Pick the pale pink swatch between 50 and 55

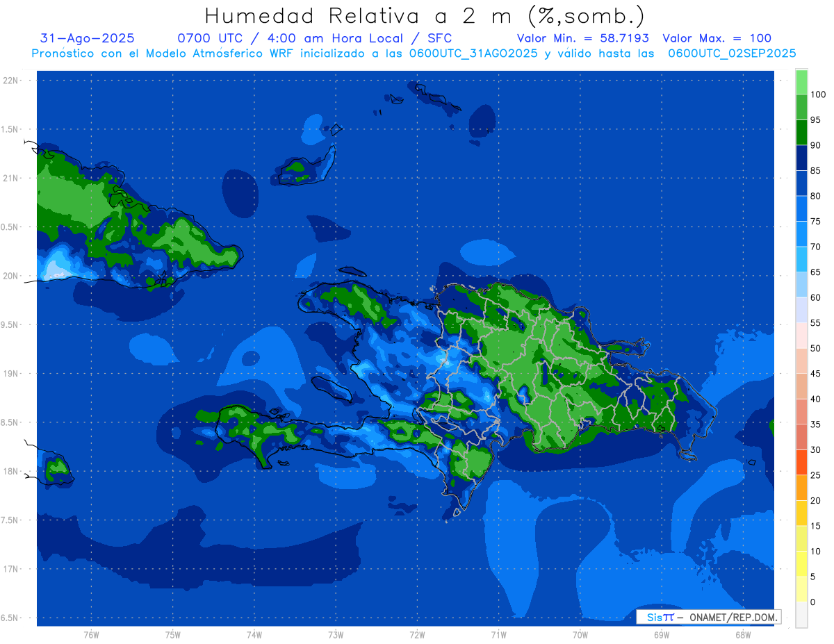point(801,336)
